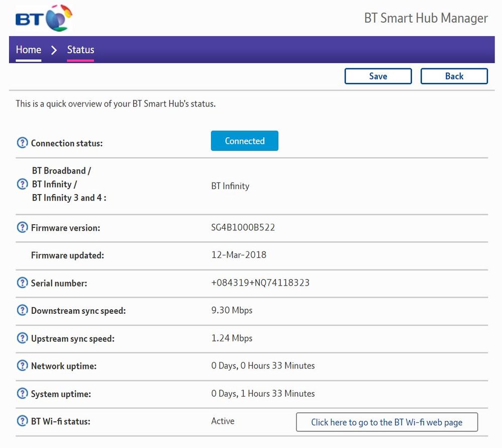Image resolution: width=502 pixels, height=448 pixels.
Task: Click the Upstream sync speed help icon
Action: click(22, 338)
